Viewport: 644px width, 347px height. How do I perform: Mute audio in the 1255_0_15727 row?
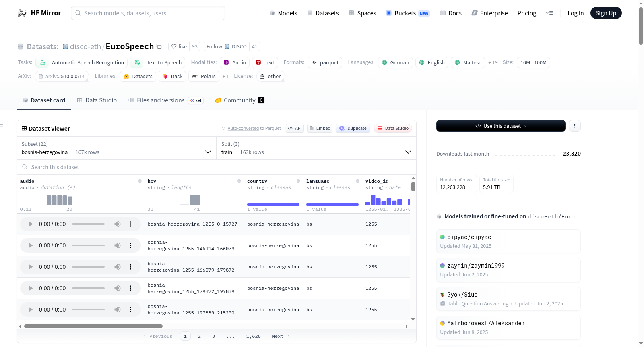click(x=118, y=224)
